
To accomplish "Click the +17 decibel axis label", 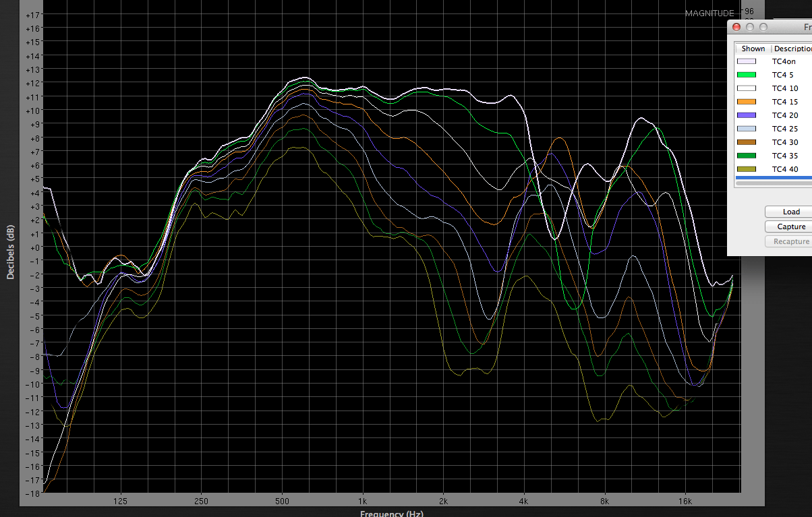I will (x=32, y=15).
